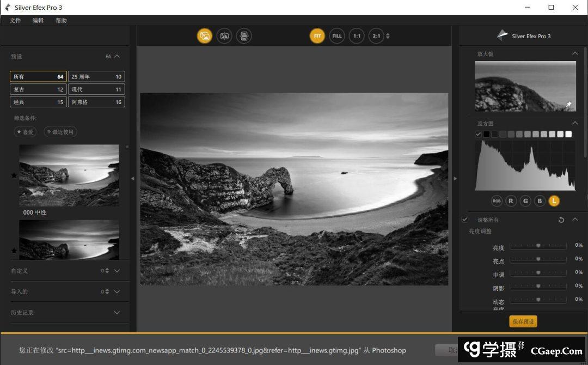This screenshot has height=365, width=588.
Task: Switch to split preview compare view
Action: [x=224, y=36]
